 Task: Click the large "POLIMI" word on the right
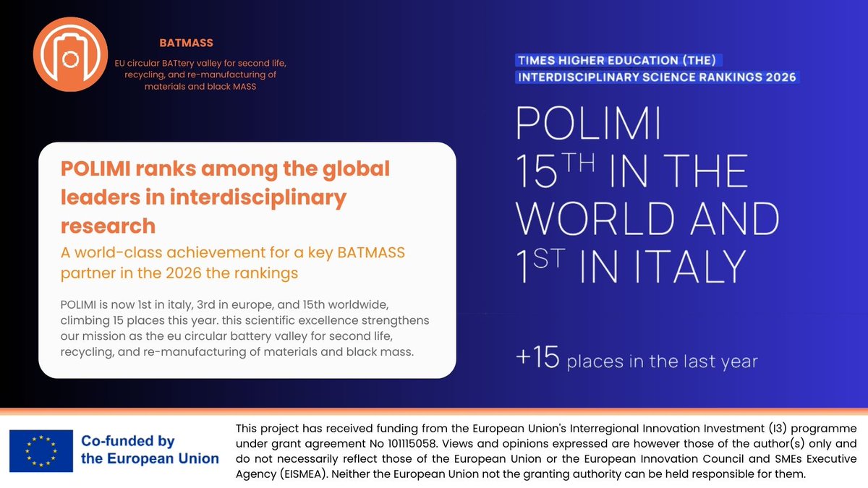tap(588, 123)
